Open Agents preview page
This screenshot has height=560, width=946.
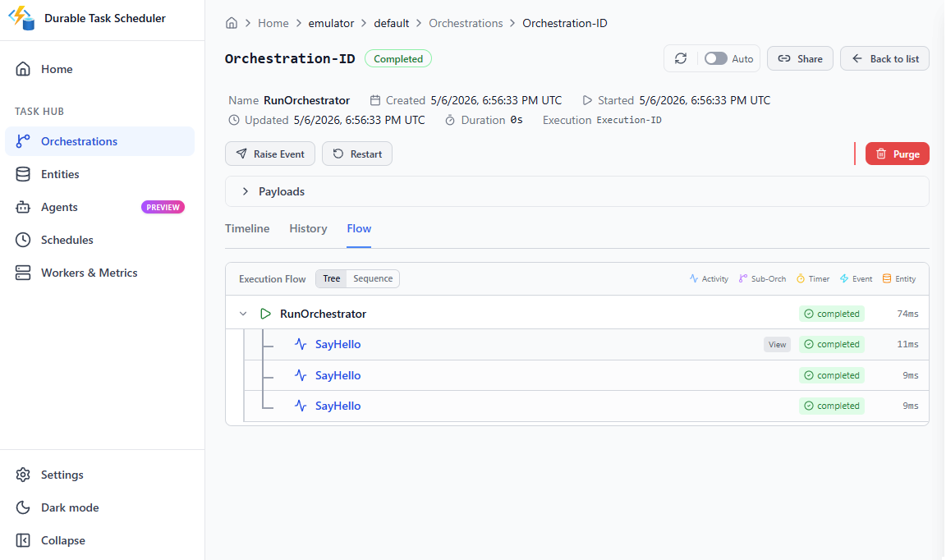click(99, 207)
